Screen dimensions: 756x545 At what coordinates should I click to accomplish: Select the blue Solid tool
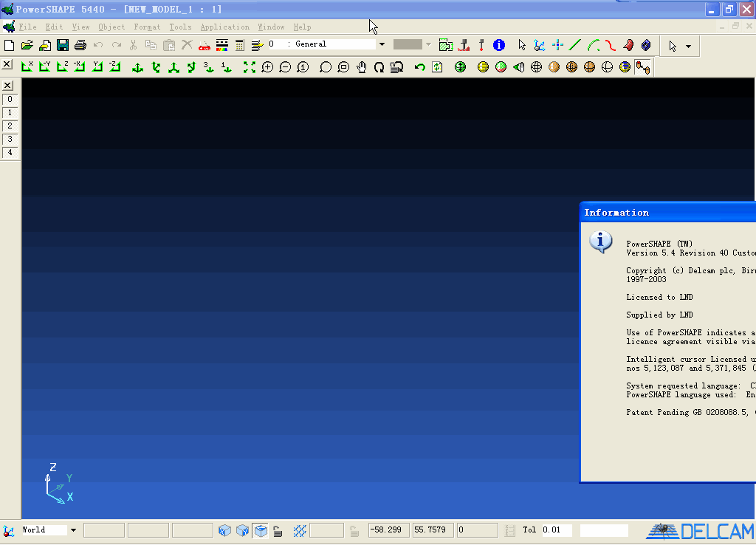tap(646, 45)
